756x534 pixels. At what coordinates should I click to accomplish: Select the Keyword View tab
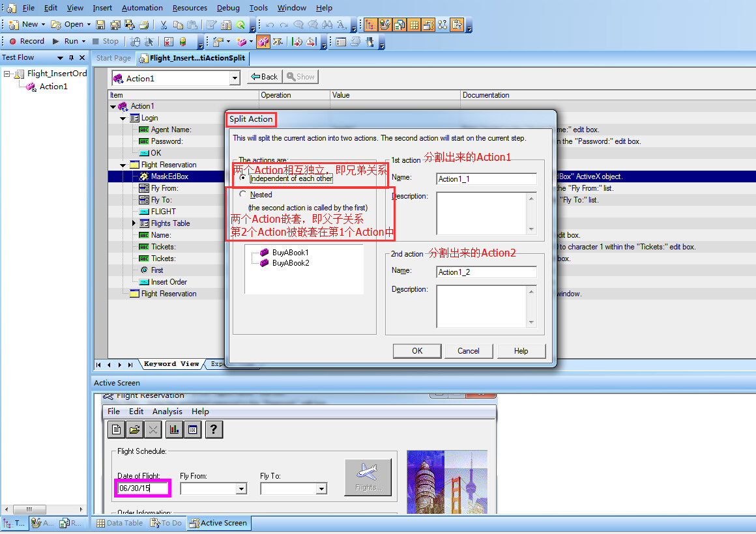coord(171,364)
